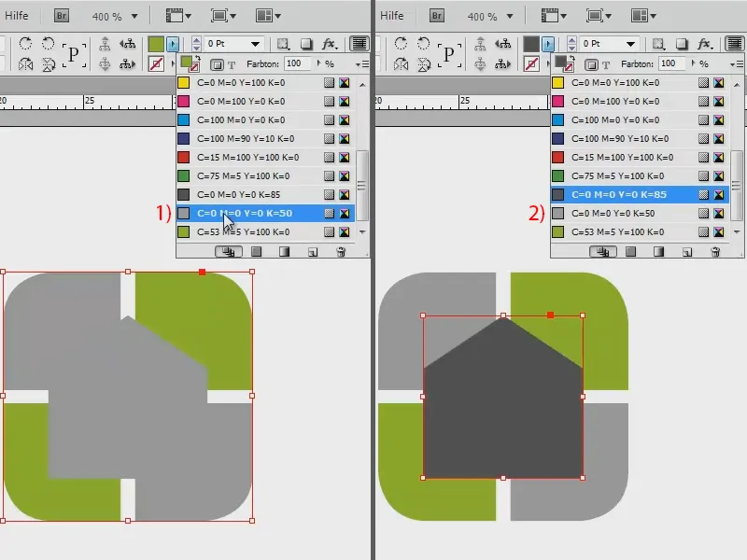Swap fill and stroke in right swatches panel
The width and height of the screenshot is (747, 560).
(571, 60)
